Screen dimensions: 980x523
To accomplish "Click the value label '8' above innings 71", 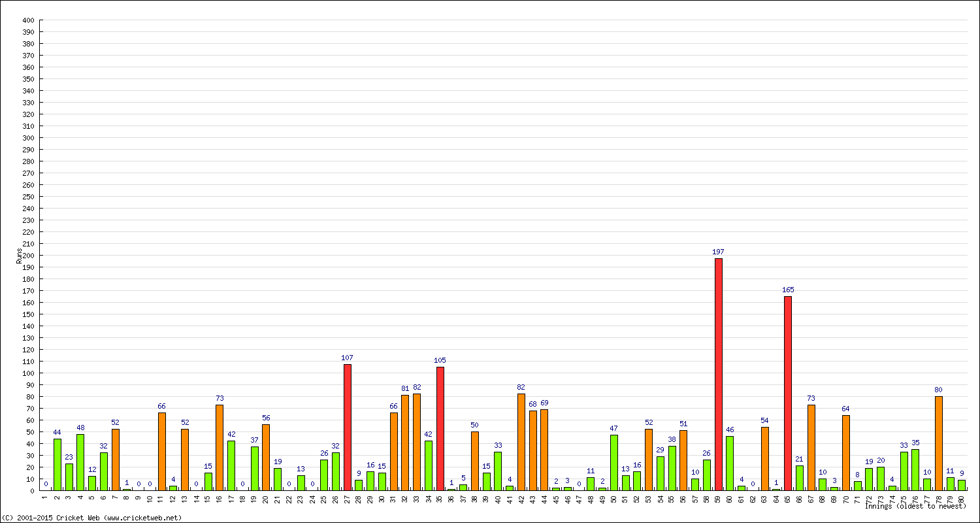I will (x=857, y=475).
